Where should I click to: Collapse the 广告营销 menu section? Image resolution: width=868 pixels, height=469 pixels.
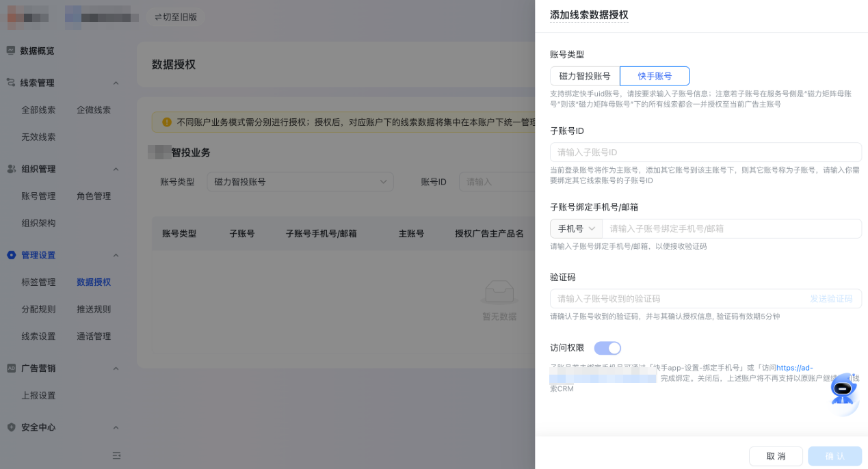[x=116, y=368]
